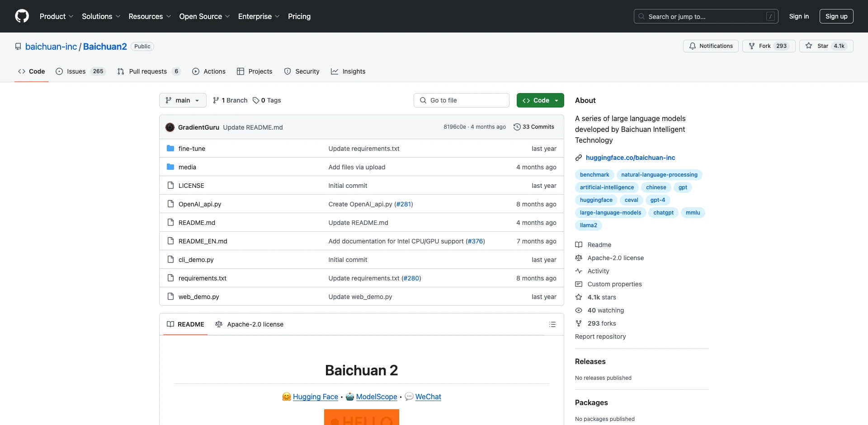Image resolution: width=868 pixels, height=425 pixels.
Task: Expand the Open Source menu
Action: tap(204, 16)
